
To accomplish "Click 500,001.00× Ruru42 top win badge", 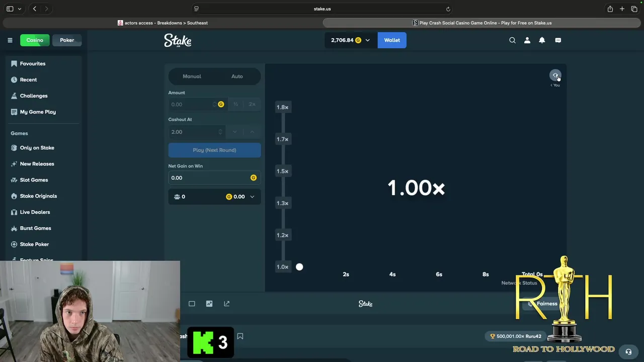I will (x=516, y=336).
